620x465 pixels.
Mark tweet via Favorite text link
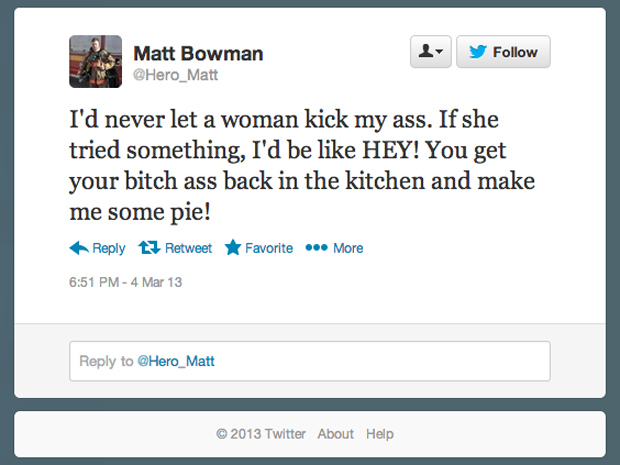tap(269, 248)
